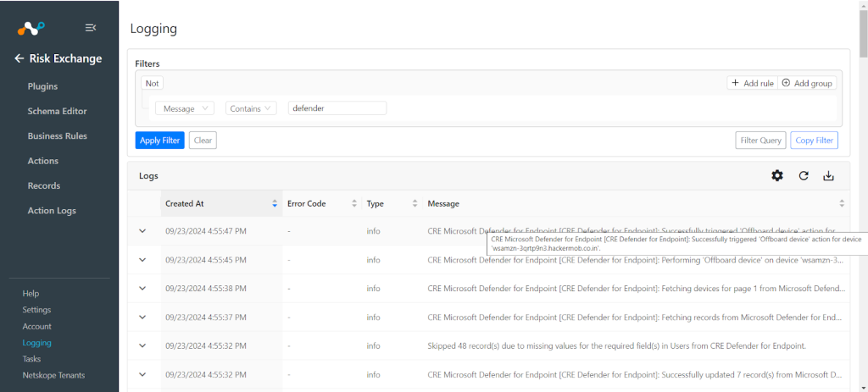Image resolution: width=868 pixels, height=392 pixels.
Task: Open Help in sidebar
Action: [x=31, y=294]
